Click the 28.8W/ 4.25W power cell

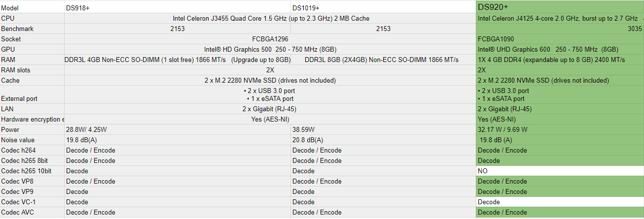178,129
